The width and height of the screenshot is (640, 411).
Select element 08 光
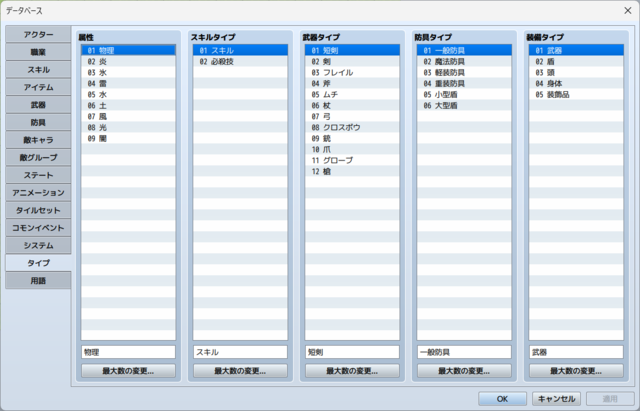(128, 127)
